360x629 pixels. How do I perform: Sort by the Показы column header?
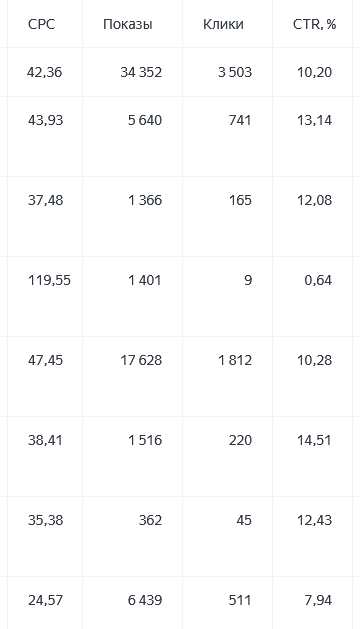[x=128, y=24]
